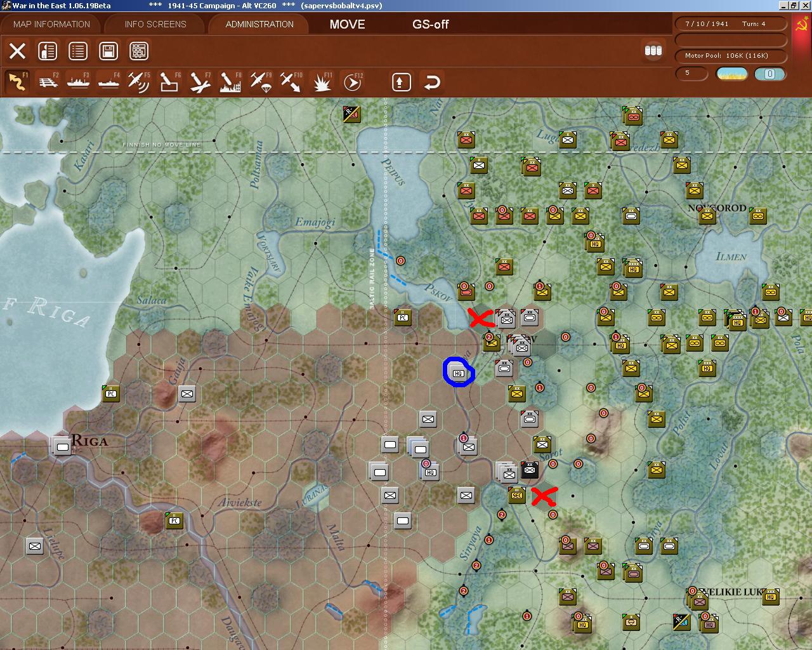Select the PC counter west of Pskov lake
The width and height of the screenshot is (812, 650).
click(x=403, y=317)
